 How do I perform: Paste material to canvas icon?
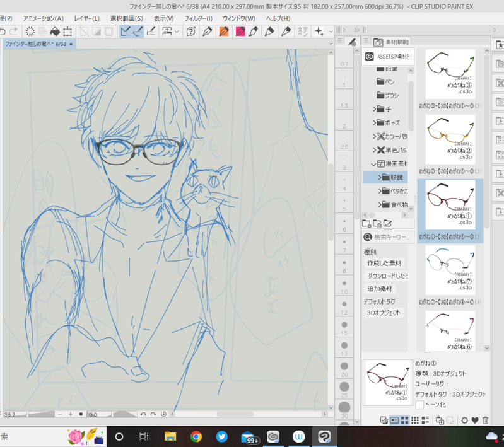440,420
